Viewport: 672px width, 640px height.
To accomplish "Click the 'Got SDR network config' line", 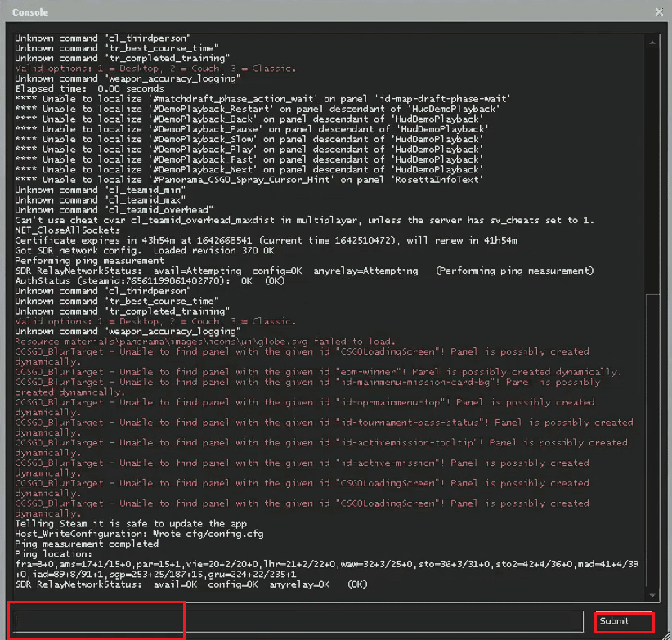I will click(x=145, y=251).
